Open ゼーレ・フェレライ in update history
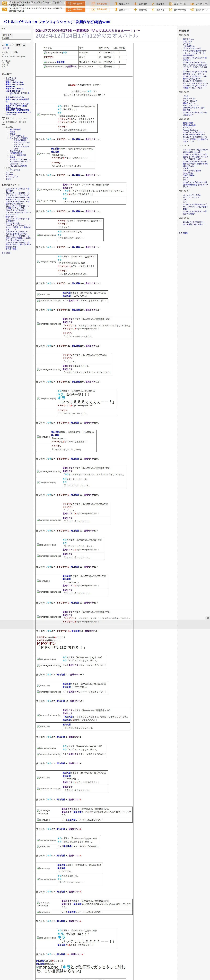Image resolution: width=210 pixels, height=980 pixels. 191,105
